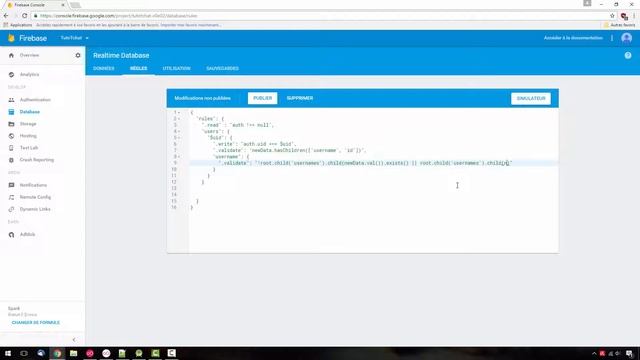The height and width of the screenshot is (360, 640).
Task: Reload the page with browser refresh
Action: click(x=24, y=16)
